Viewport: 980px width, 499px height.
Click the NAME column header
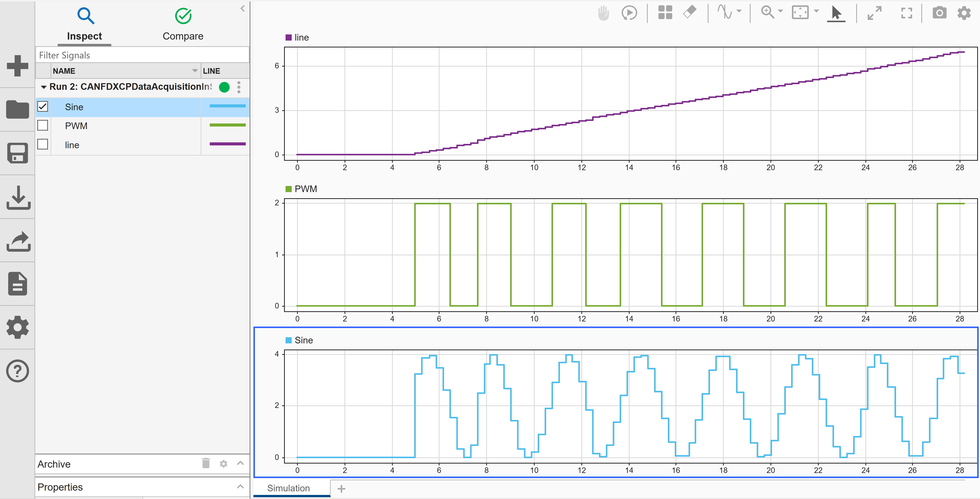pyautogui.click(x=126, y=71)
